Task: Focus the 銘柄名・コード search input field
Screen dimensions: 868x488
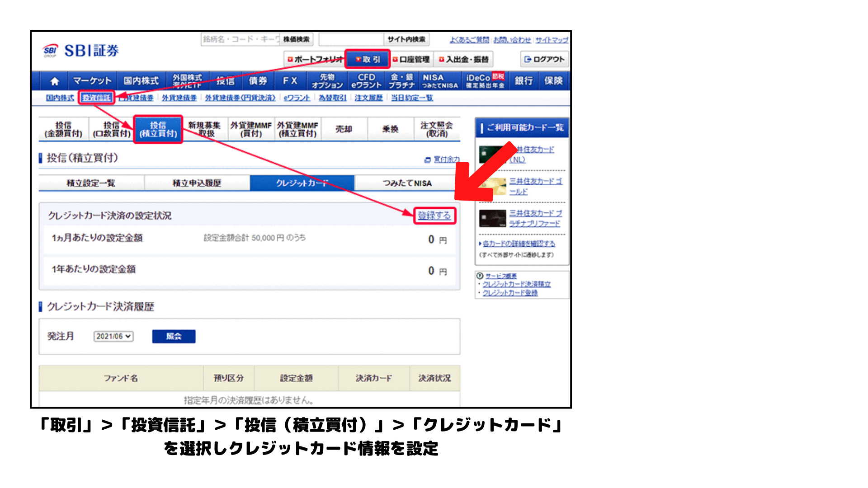Action: 241,39
